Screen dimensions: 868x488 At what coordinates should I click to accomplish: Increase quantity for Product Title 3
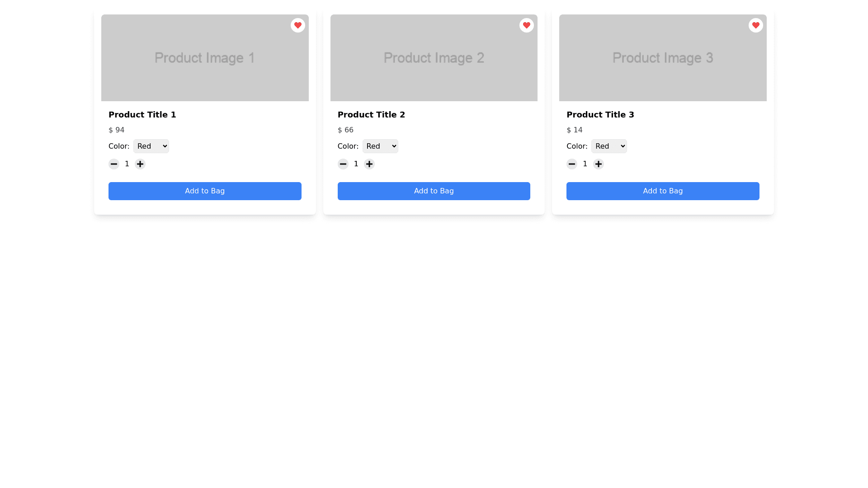tap(598, 164)
